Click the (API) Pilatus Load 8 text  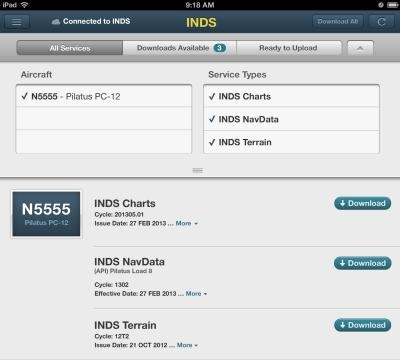123,271
